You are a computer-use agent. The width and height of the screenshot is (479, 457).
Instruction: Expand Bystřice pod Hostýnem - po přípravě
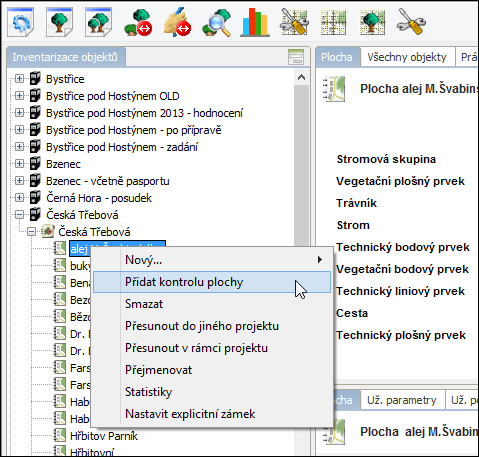tap(19, 130)
